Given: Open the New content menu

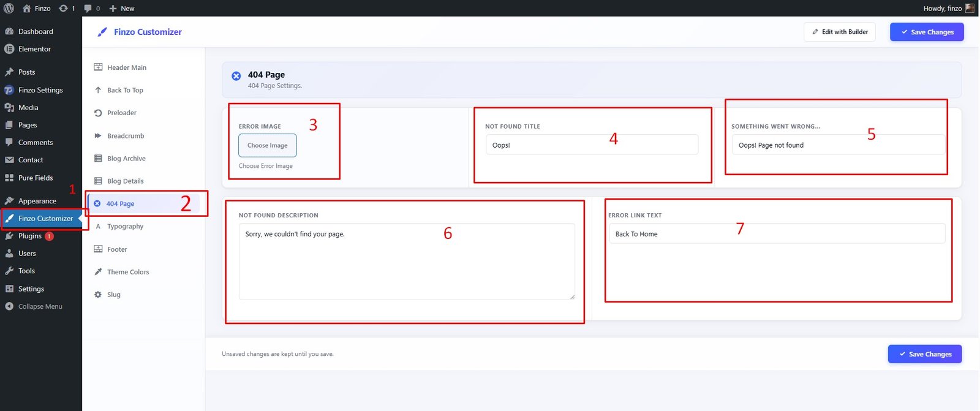Looking at the screenshot, I should [121, 9].
